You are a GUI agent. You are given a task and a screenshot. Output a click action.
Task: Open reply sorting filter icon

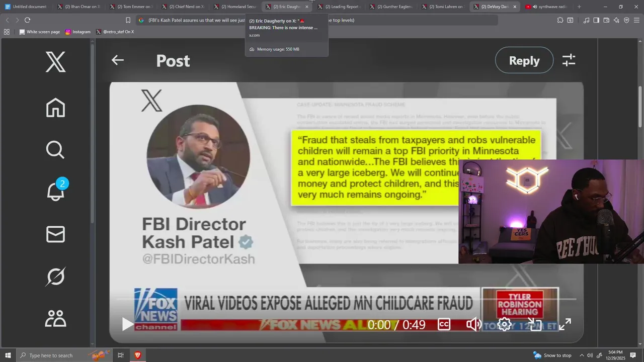coord(569,60)
